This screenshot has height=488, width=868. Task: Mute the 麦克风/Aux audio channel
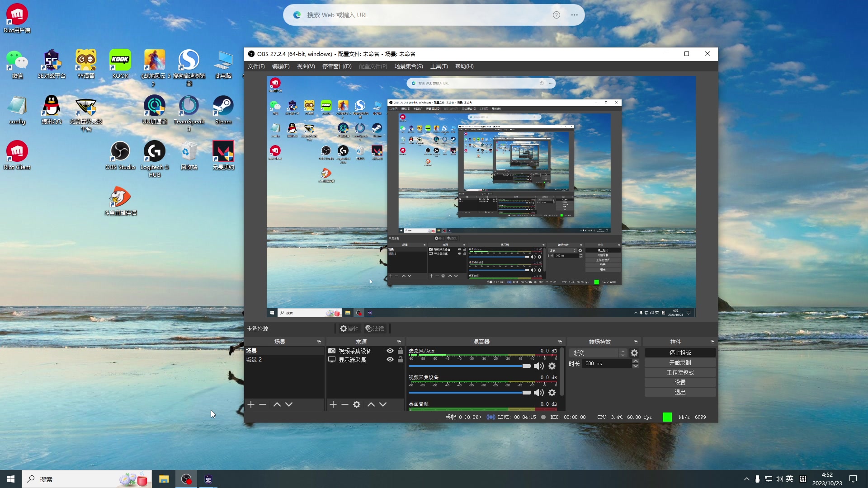539,366
